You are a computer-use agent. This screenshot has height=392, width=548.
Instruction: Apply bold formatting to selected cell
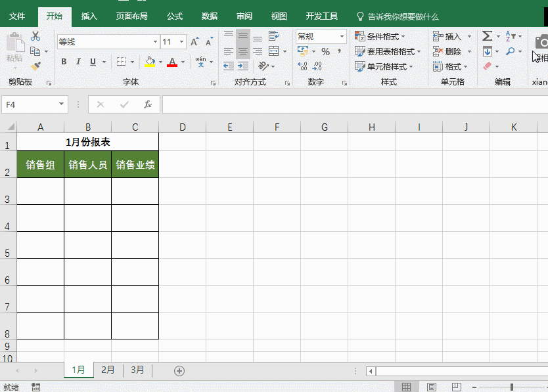coord(63,62)
